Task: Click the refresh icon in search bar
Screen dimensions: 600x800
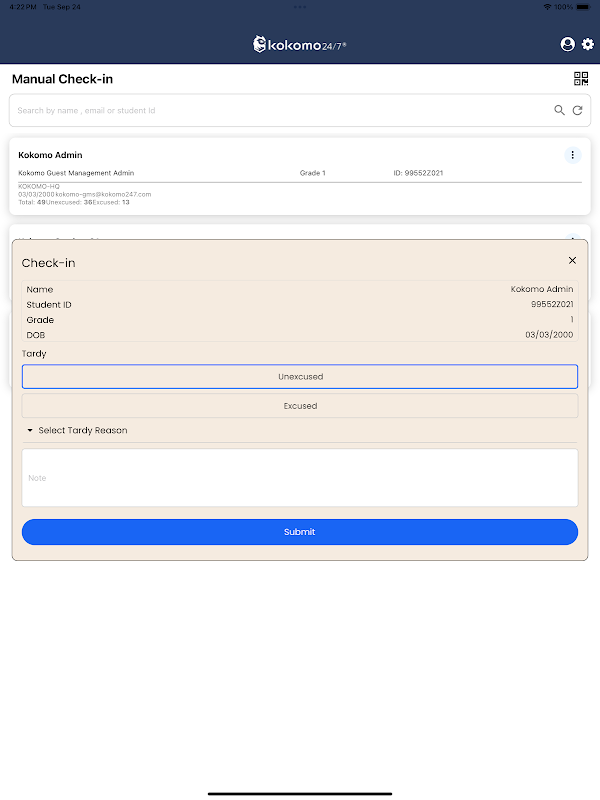Action: 577,110
